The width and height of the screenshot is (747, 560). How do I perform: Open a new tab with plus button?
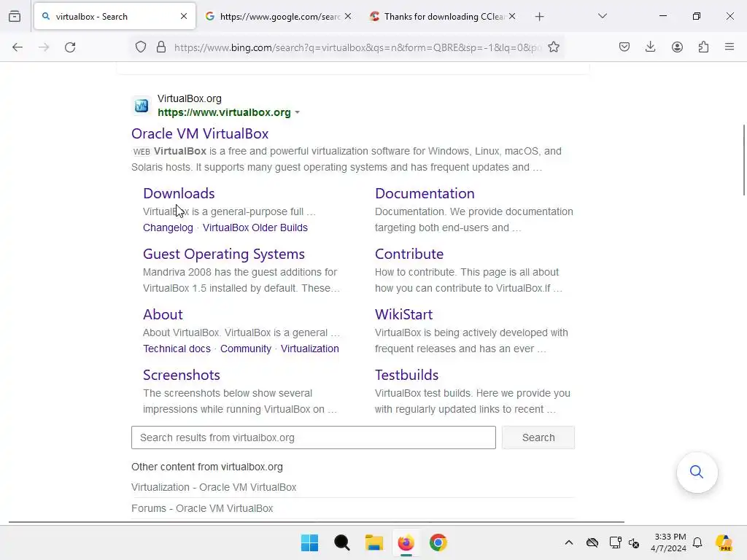[x=539, y=17]
